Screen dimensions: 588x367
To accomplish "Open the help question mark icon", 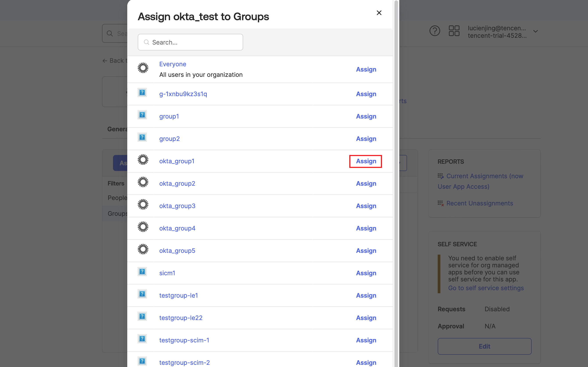I will tap(434, 31).
